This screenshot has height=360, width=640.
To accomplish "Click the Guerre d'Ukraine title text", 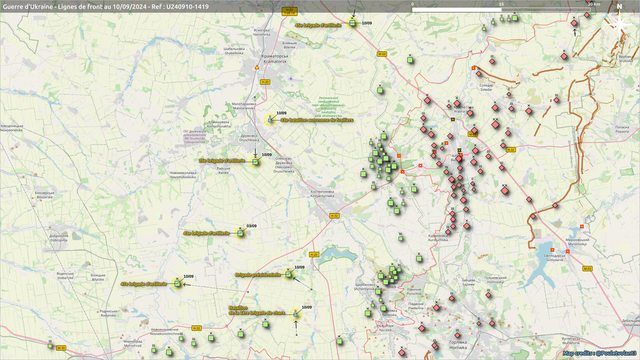I will click(x=105, y=7).
